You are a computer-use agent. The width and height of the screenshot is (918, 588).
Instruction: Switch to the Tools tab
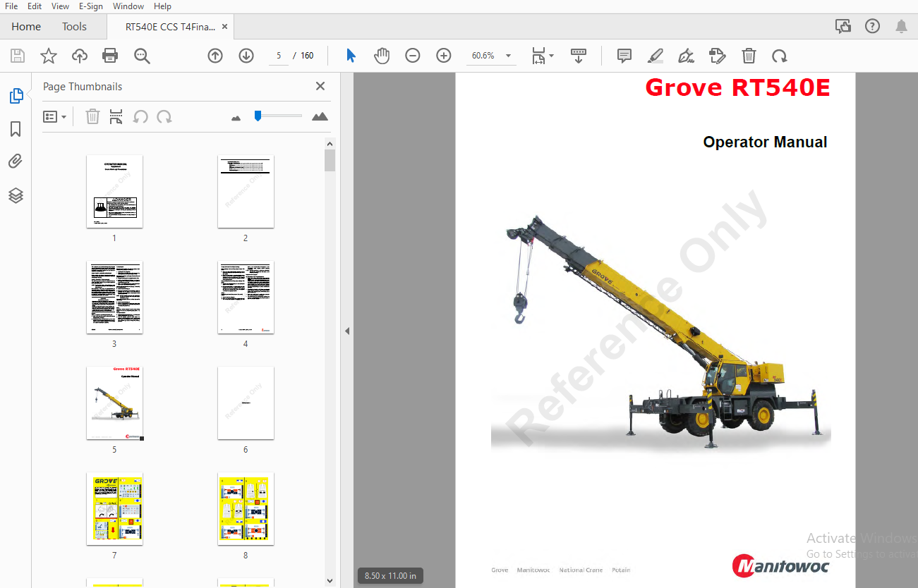tap(74, 27)
